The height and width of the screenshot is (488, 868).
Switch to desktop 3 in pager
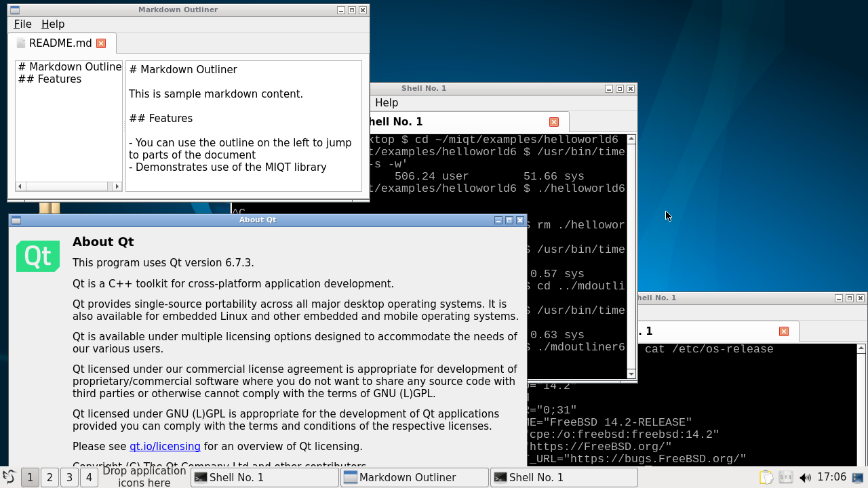coord(69,477)
